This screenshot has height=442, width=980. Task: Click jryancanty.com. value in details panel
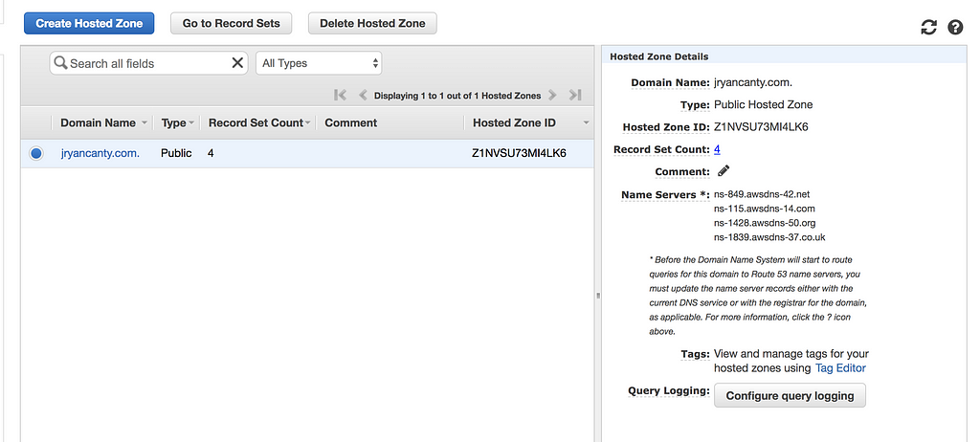(753, 82)
